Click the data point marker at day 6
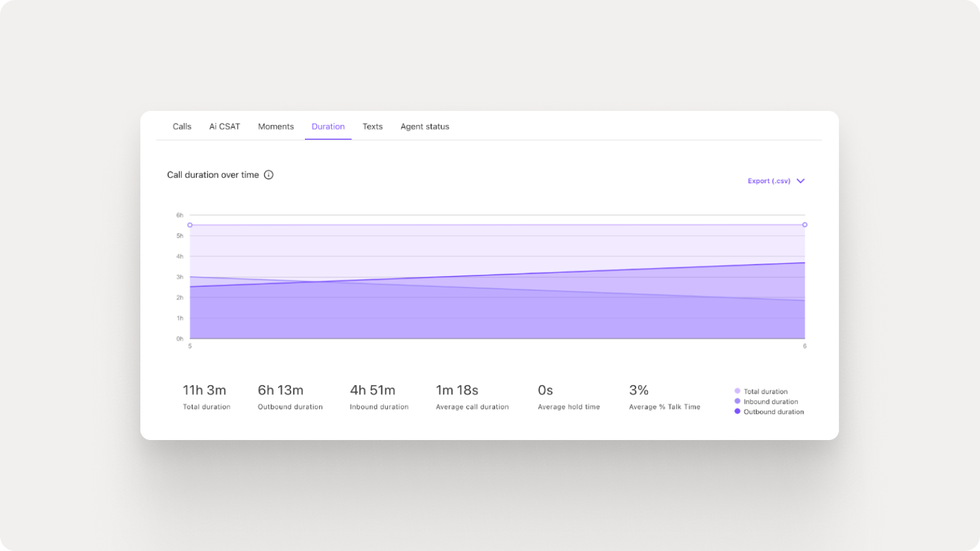The height and width of the screenshot is (551, 980). click(805, 224)
